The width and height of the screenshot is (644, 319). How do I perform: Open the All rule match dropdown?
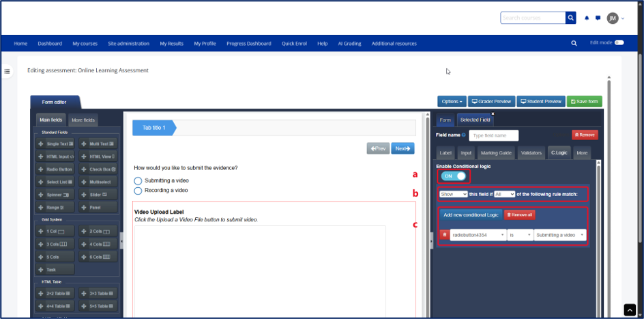click(x=504, y=194)
